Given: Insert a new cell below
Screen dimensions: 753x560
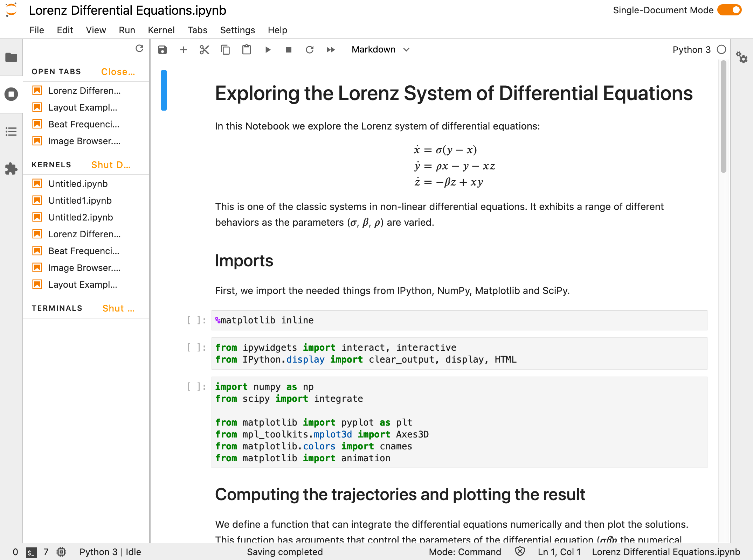Looking at the screenshot, I should [183, 49].
